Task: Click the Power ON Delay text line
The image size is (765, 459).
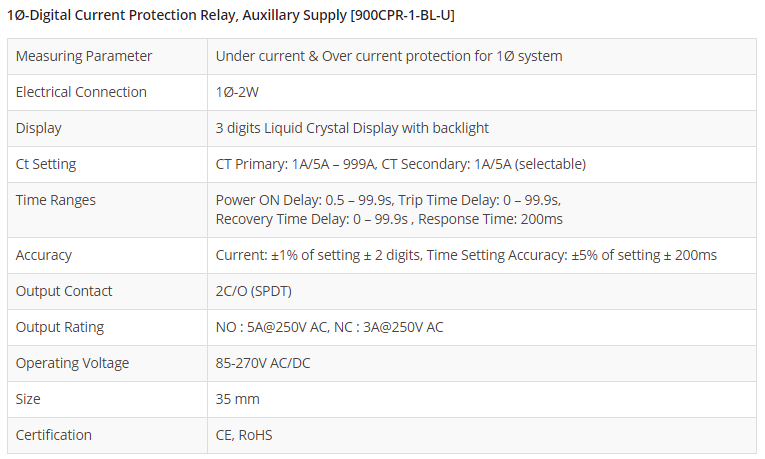Action: pos(387,200)
